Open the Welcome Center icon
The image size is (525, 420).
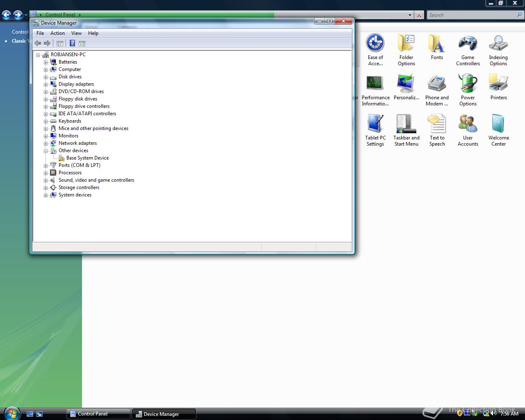(498, 130)
